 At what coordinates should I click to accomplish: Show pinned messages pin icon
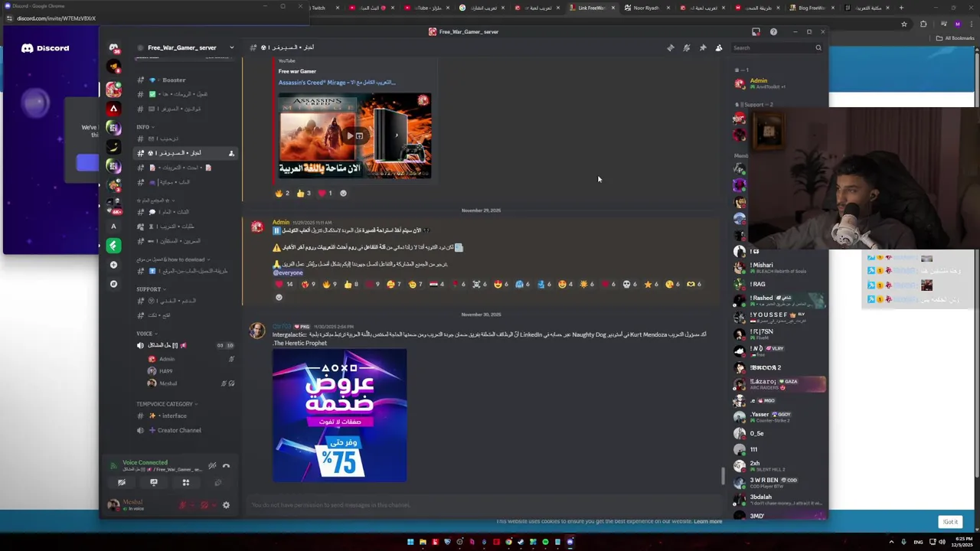pos(703,47)
